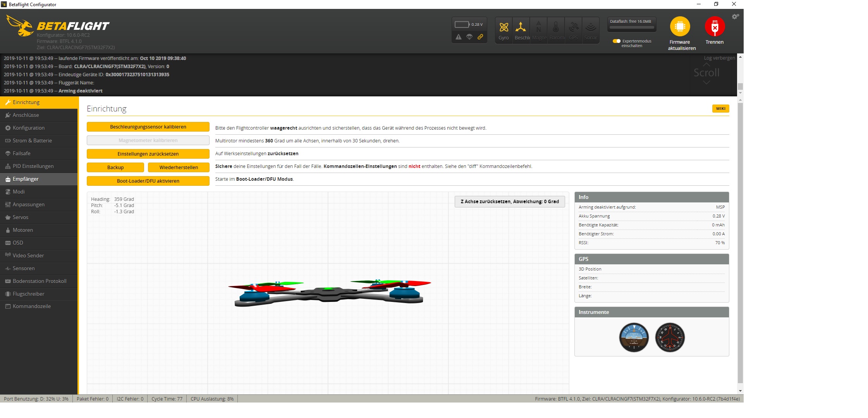Click the right-side vertical scrollbar

tap(740, 244)
